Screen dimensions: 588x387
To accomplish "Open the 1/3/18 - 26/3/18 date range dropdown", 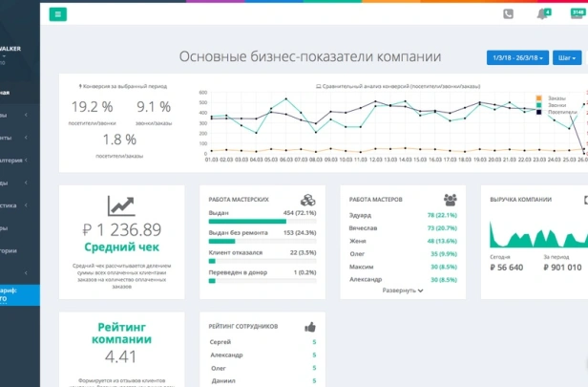I will tap(516, 57).
